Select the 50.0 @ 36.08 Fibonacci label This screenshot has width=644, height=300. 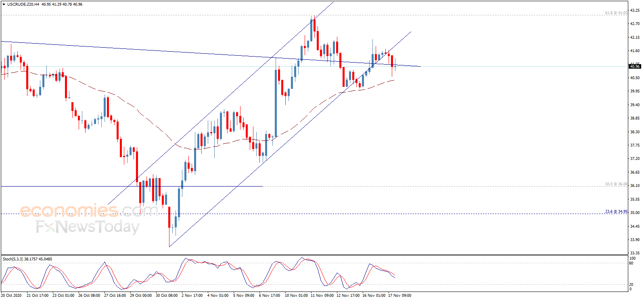(616, 184)
